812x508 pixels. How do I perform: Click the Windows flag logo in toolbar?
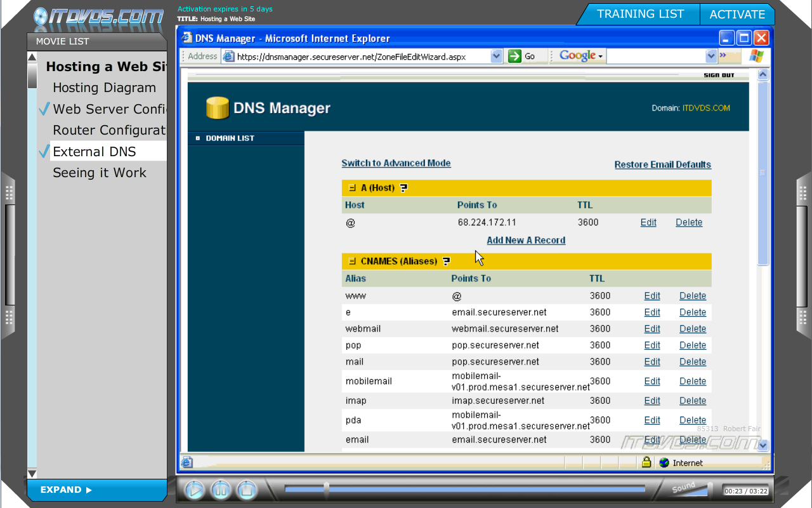pos(756,56)
